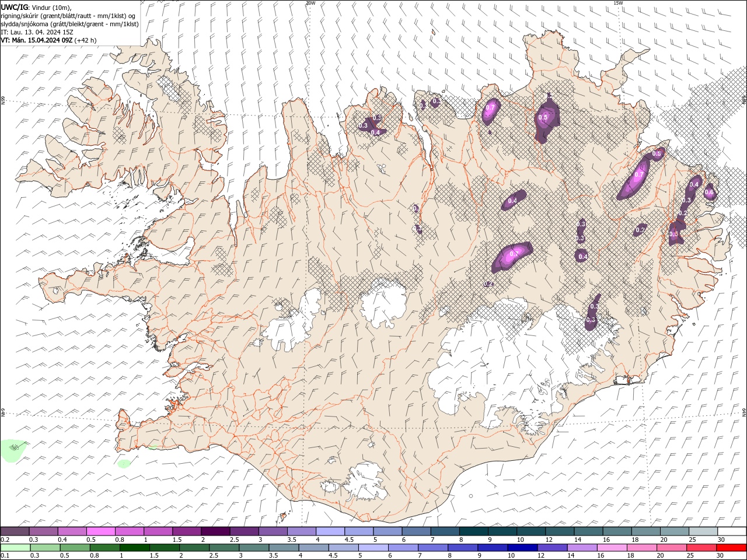Image resolution: width=747 pixels, height=560 pixels.
Task: Click the dark mauve 0.2 snow legend swatch
Action: pos(15,531)
